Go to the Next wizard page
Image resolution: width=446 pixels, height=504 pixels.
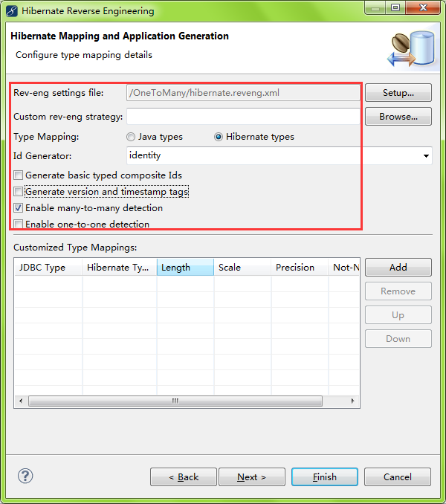[x=252, y=477]
